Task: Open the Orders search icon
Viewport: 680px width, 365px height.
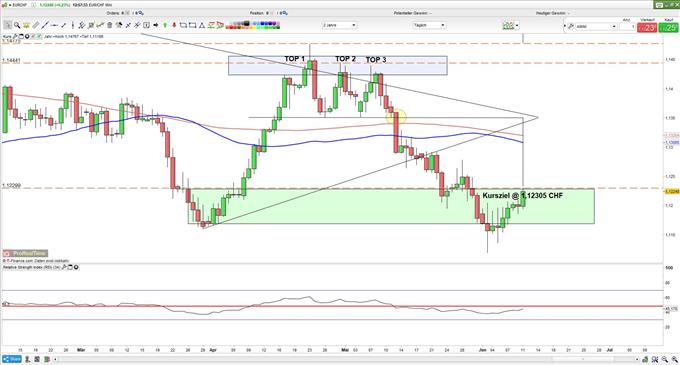Action: pyautogui.click(x=141, y=13)
